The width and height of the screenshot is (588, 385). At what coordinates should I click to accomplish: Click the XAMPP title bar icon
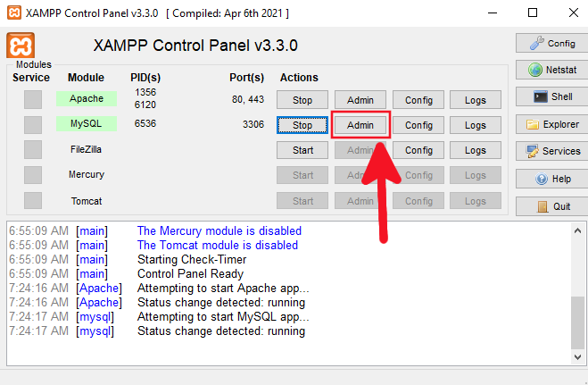pos(14,13)
